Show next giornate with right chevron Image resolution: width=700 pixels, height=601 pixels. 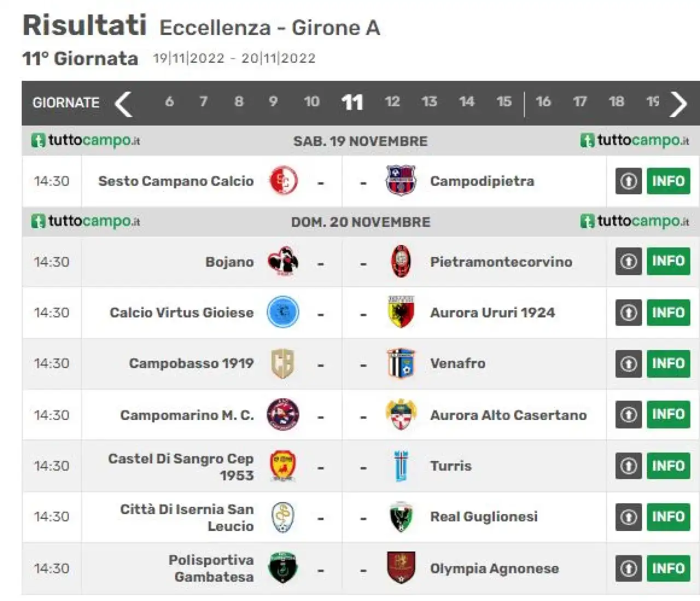tap(678, 103)
